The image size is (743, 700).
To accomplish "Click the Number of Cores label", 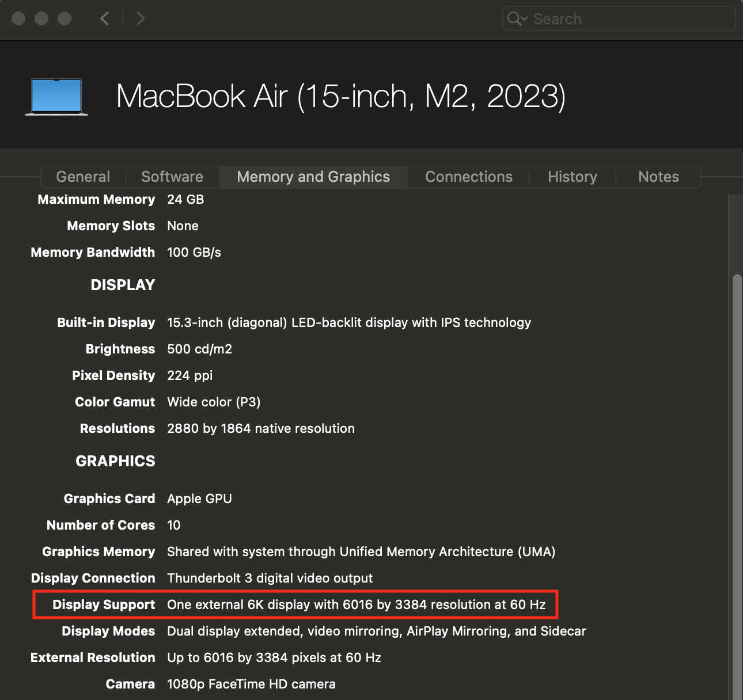I will tap(101, 525).
